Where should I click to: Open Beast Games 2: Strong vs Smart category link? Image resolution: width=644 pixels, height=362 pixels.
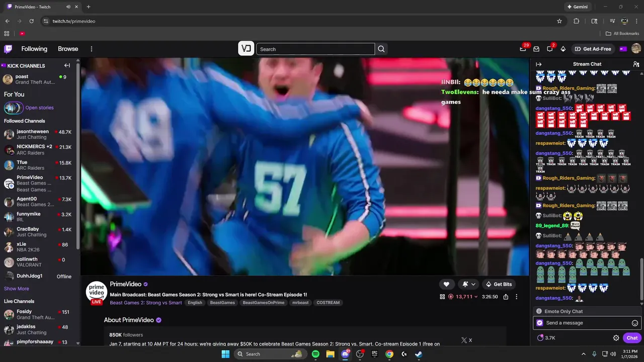(146, 303)
